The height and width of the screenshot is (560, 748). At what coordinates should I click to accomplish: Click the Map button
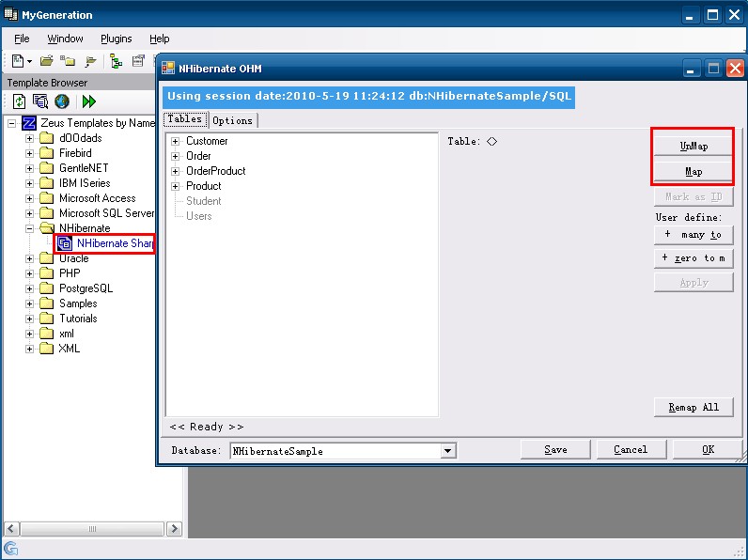(x=693, y=172)
